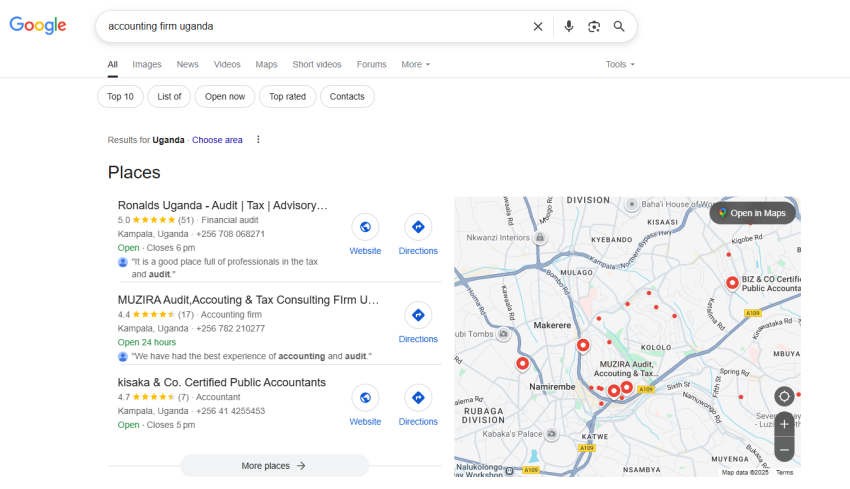Select the All tab

112,65
